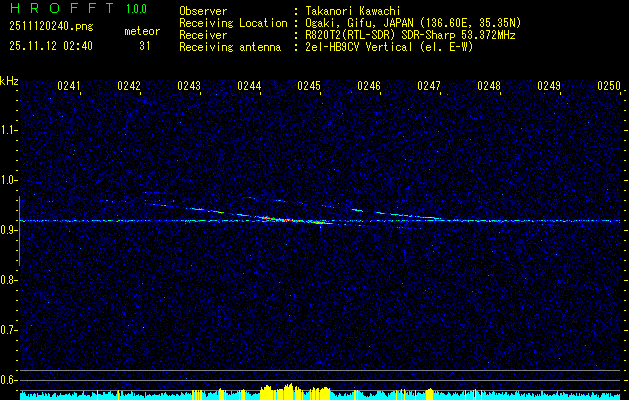The height and width of the screenshot is (400, 629).
Task: Click the 0245 time marker
Action: click(308, 86)
